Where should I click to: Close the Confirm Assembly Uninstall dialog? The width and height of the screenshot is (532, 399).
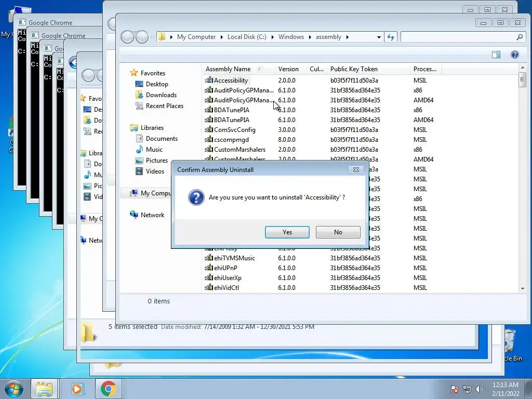(356, 170)
